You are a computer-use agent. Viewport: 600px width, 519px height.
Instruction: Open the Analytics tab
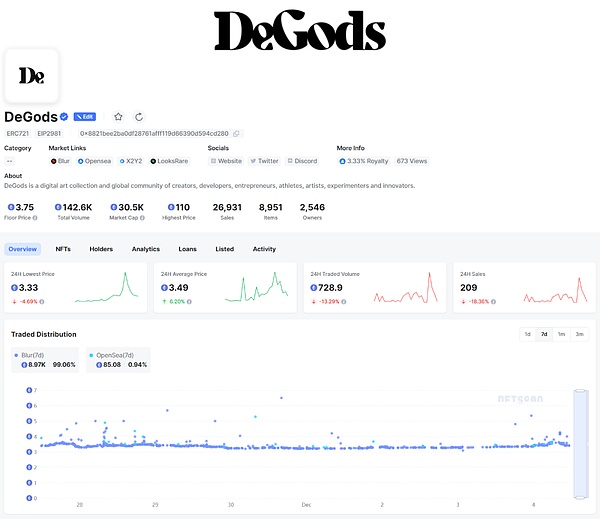tap(145, 249)
